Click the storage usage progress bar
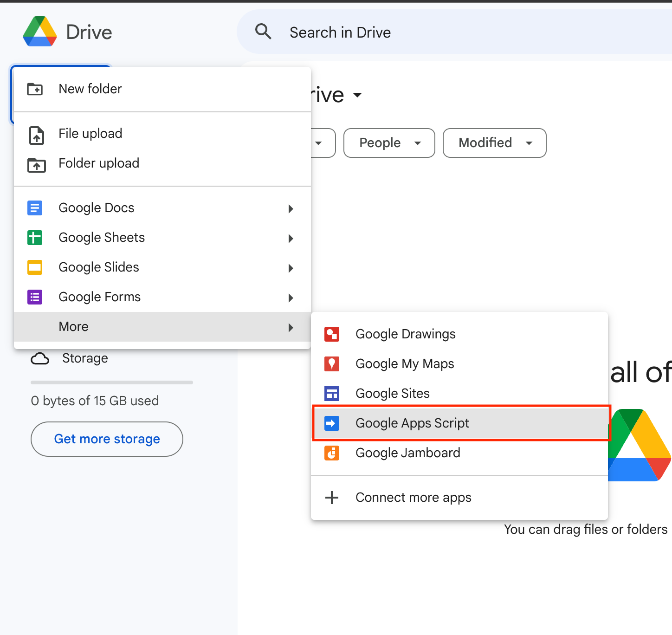672x635 pixels. click(112, 382)
